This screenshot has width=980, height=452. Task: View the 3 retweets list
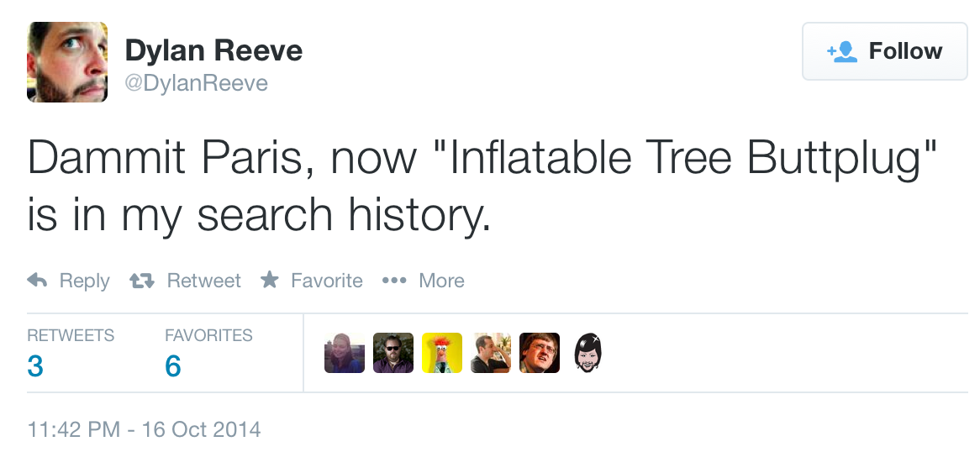pyautogui.click(x=35, y=366)
